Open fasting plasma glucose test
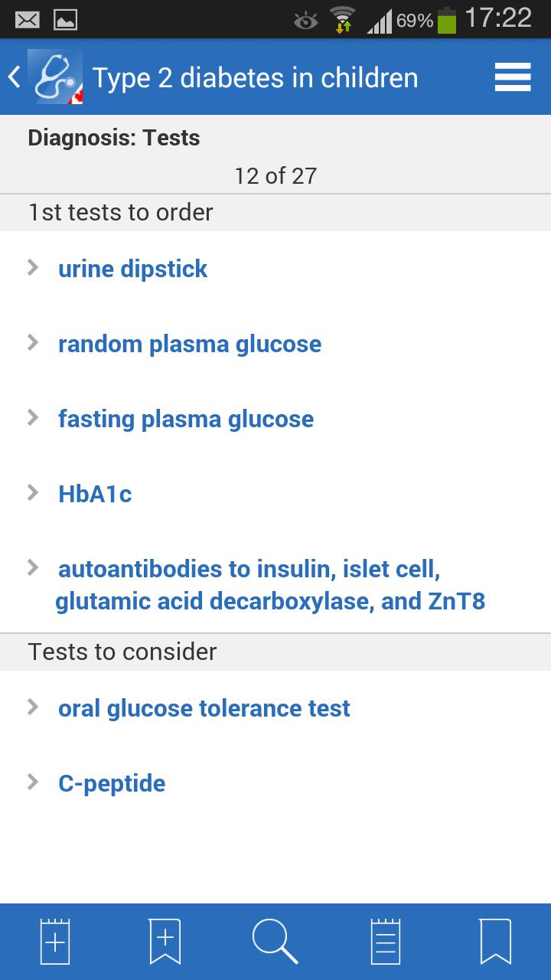Viewport: 551px width, 980px height. [x=186, y=419]
